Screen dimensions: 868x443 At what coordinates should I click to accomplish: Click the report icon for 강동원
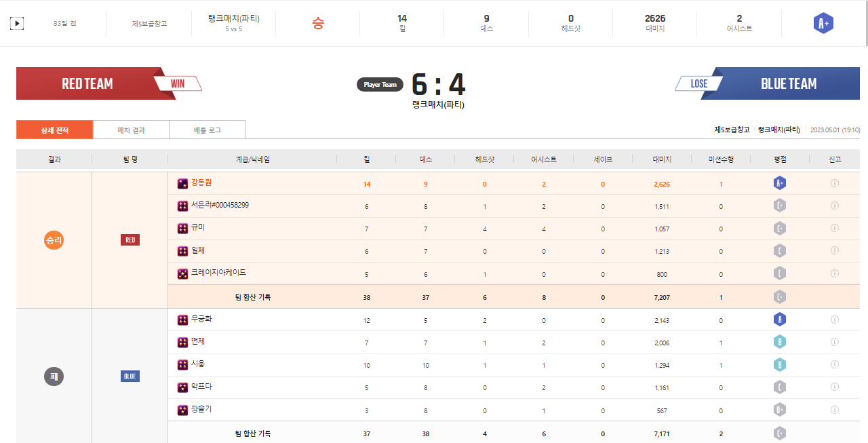(x=835, y=183)
